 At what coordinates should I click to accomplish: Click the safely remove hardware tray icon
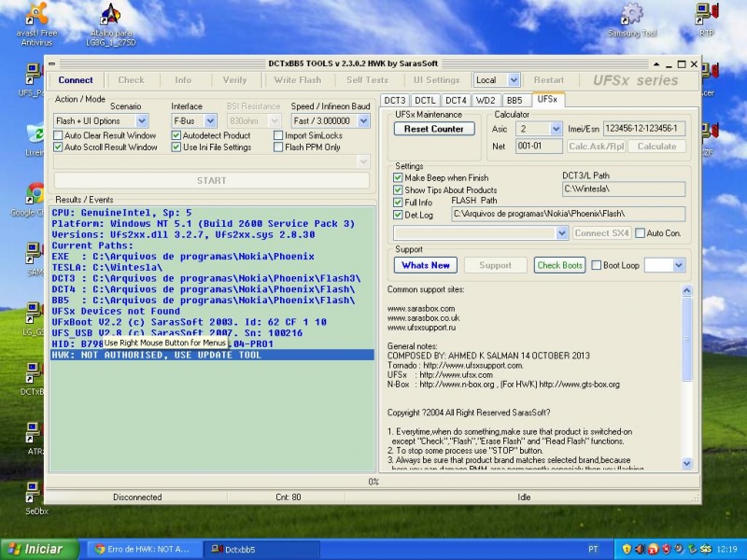[692, 549]
